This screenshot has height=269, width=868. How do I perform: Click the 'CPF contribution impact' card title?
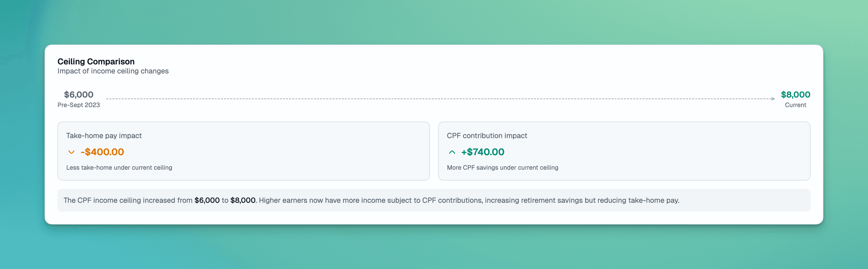487,136
